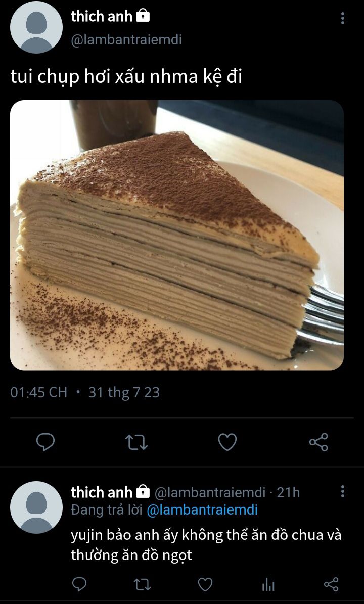Viewport: 364px width, 604px height.
Task: Tap the comment icon on the yujin reply
Action: point(79,584)
